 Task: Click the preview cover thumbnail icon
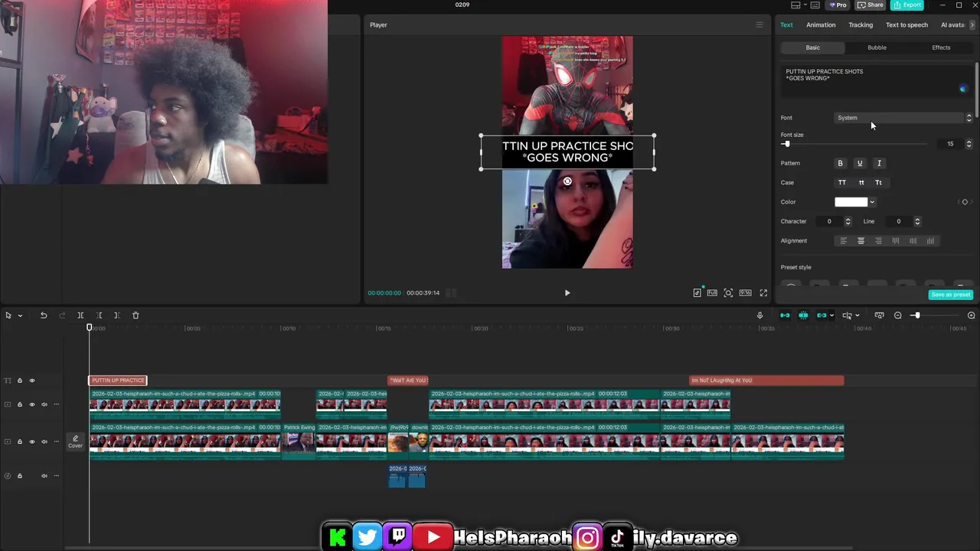coord(879,315)
